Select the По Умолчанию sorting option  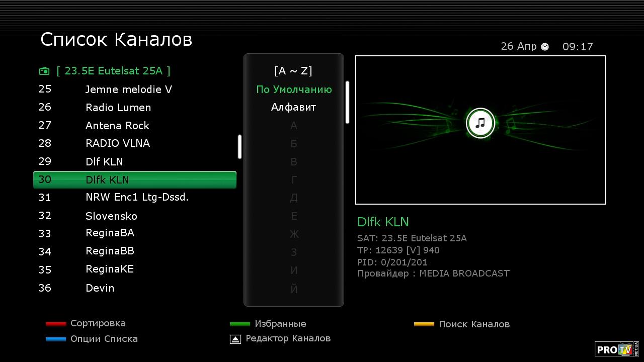coord(294,89)
